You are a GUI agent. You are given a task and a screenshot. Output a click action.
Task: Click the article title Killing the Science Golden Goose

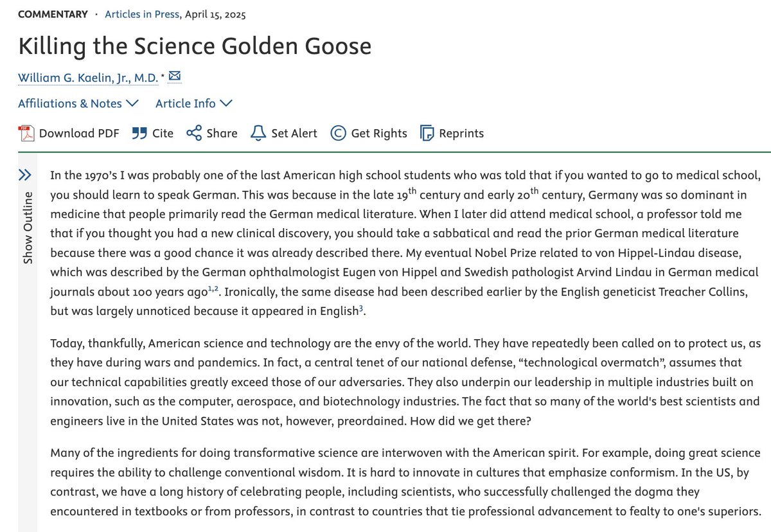[195, 46]
